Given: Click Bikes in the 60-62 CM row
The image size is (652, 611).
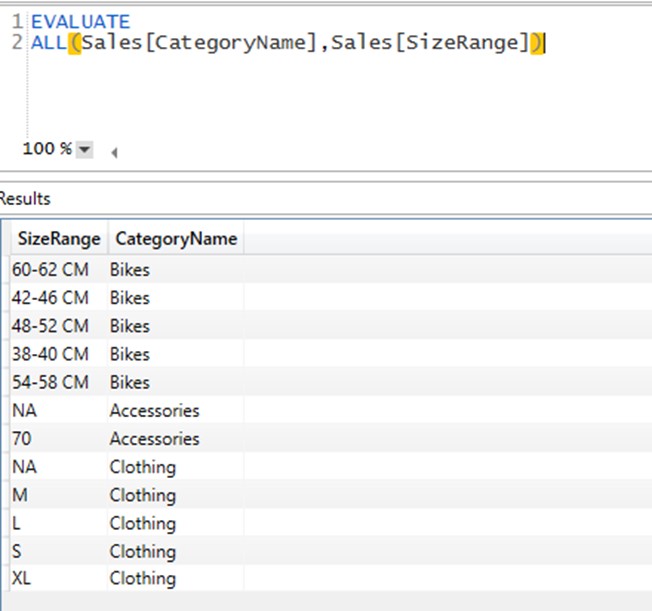Looking at the screenshot, I should (130, 270).
